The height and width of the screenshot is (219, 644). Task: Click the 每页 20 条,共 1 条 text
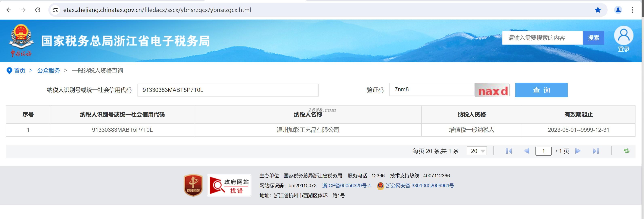click(x=436, y=151)
